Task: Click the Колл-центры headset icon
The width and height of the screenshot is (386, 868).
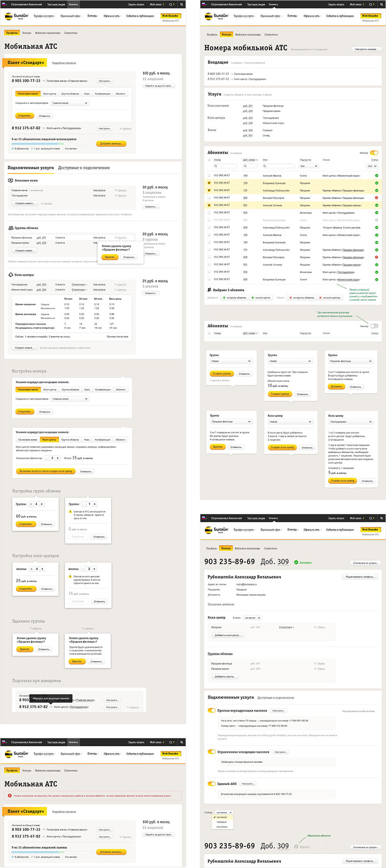Action: (x=11, y=275)
